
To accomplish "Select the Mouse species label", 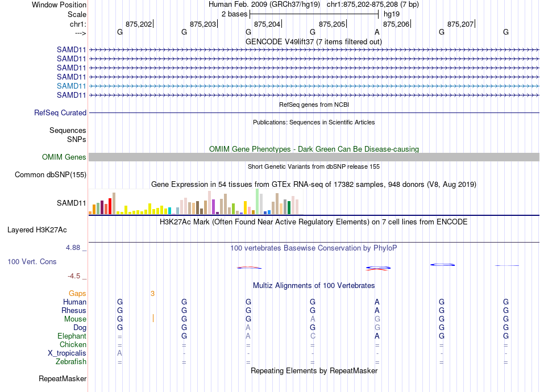I will tap(75, 319).
